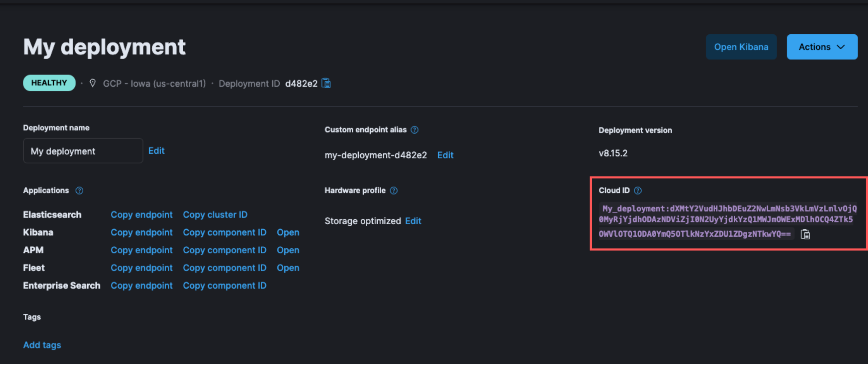Open Kibana from the header button
This screenshot has width=868, height=365.
pos(741,47)
